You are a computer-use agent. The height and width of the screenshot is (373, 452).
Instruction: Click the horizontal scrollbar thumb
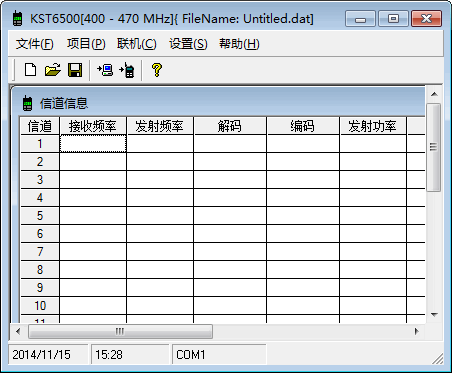click(120, 331)
